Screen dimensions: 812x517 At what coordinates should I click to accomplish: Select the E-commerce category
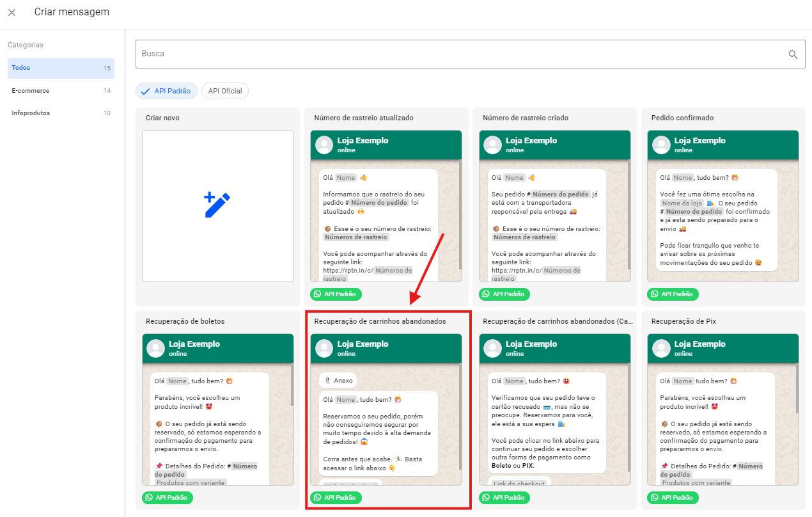(x=61, y=91)
